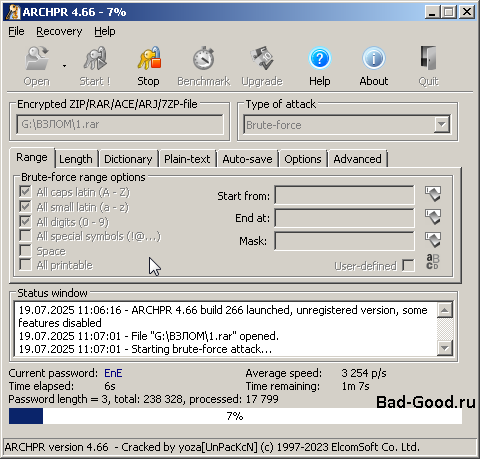Click the Benchmark stopwatch icon
The height and width of the screenshot is (459, 480).
(x=203, y=58)
